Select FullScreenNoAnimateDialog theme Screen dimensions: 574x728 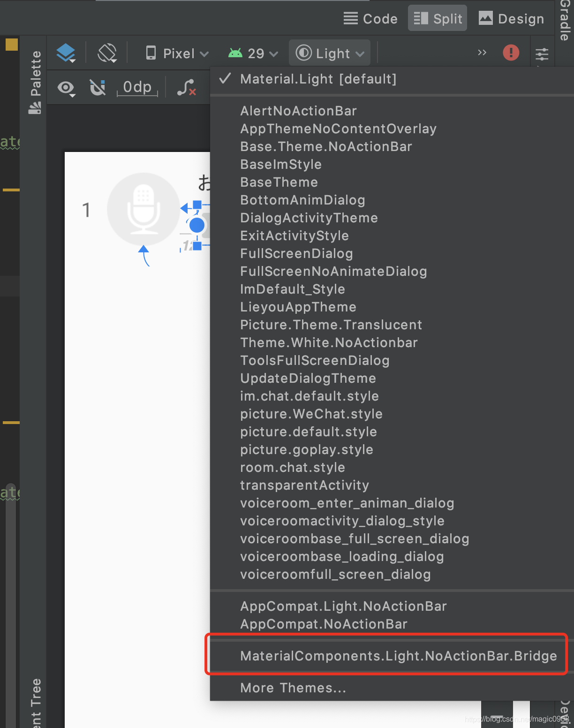[392, 271]
